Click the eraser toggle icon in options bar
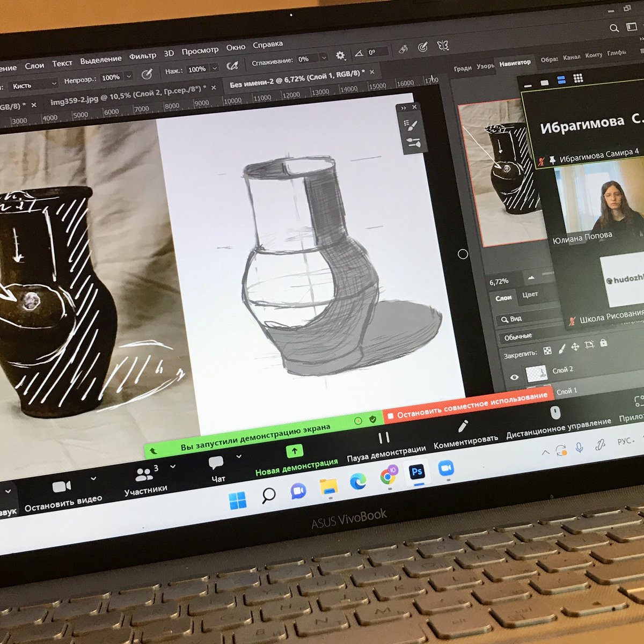This screenshot has height=644, width=644. [403, 49]
